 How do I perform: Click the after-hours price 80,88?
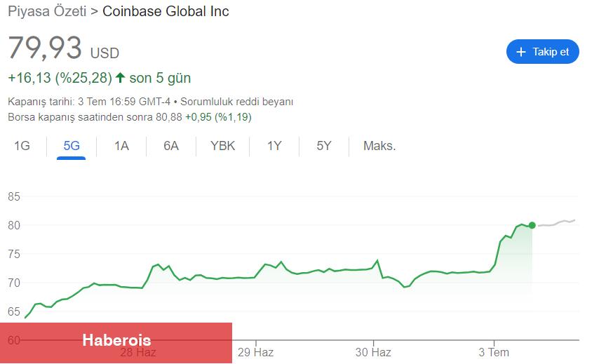tap(169, 117)
